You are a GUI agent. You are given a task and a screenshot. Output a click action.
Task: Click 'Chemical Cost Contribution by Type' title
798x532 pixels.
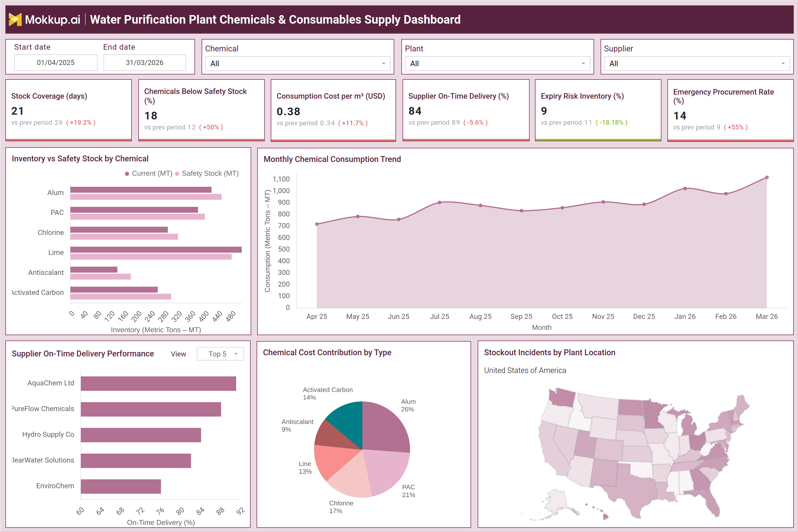coord(327,352)
